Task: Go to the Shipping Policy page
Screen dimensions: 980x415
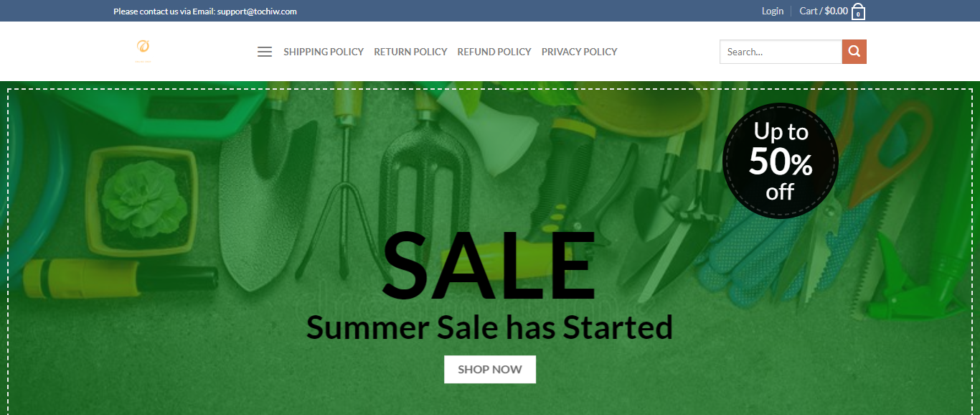Action: click(x=324, y=52)
